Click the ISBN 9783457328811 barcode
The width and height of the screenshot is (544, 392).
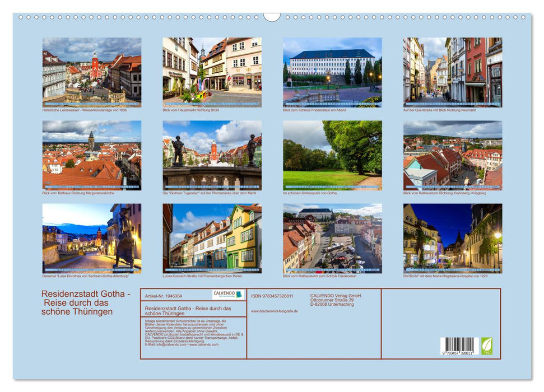459,346
